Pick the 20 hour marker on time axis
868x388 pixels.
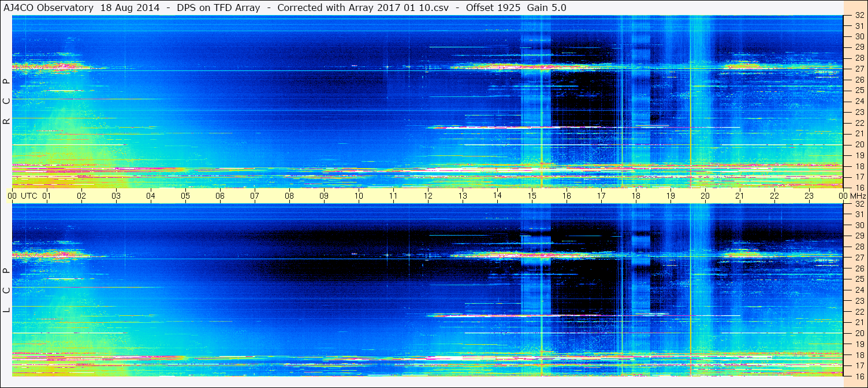point(705,196)
